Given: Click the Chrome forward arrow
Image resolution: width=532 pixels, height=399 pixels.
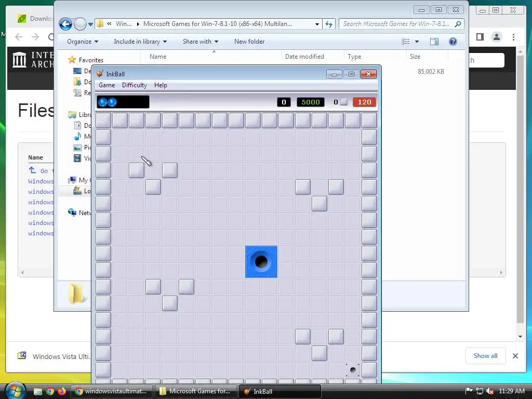Looking at the screenshot, I should 35,37.
